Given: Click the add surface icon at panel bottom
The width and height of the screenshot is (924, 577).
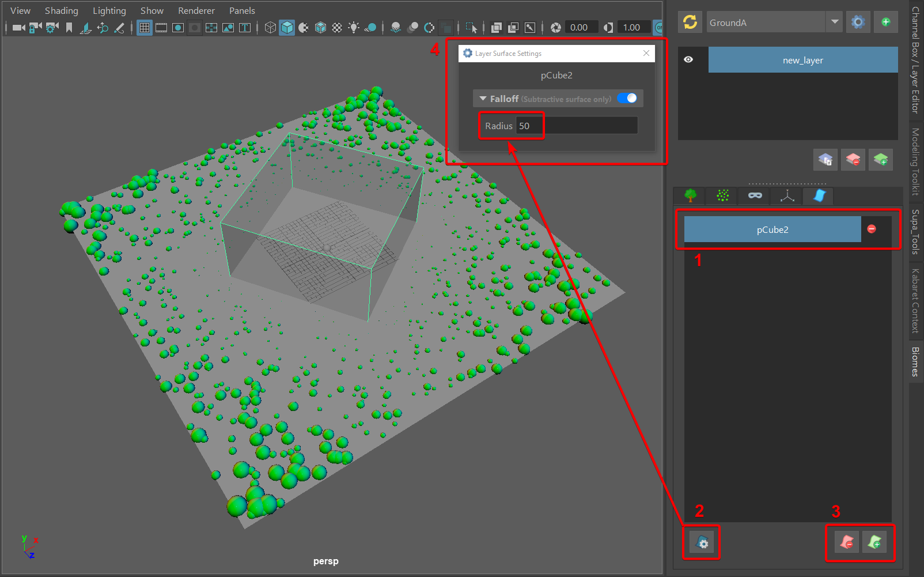Looking at the screenshot, I should (x=874, y=542).
